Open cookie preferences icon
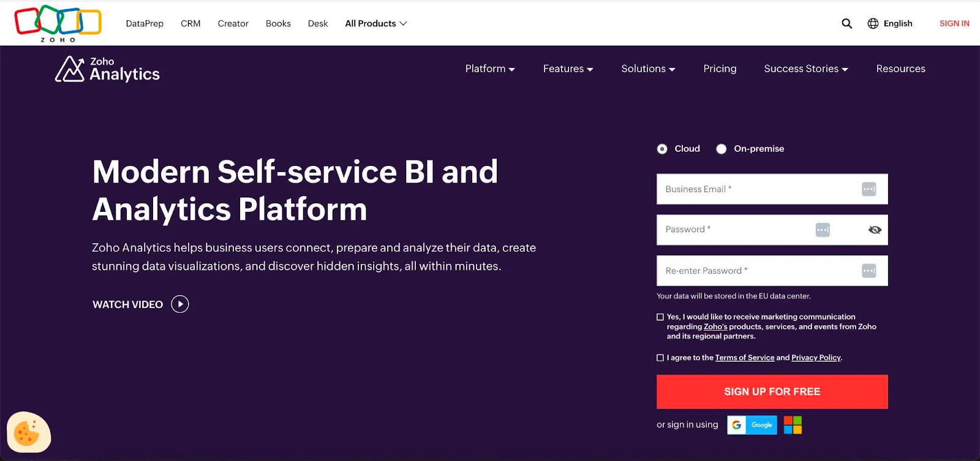The width and height of the screenshot is (980, 461). click(28, 432)
